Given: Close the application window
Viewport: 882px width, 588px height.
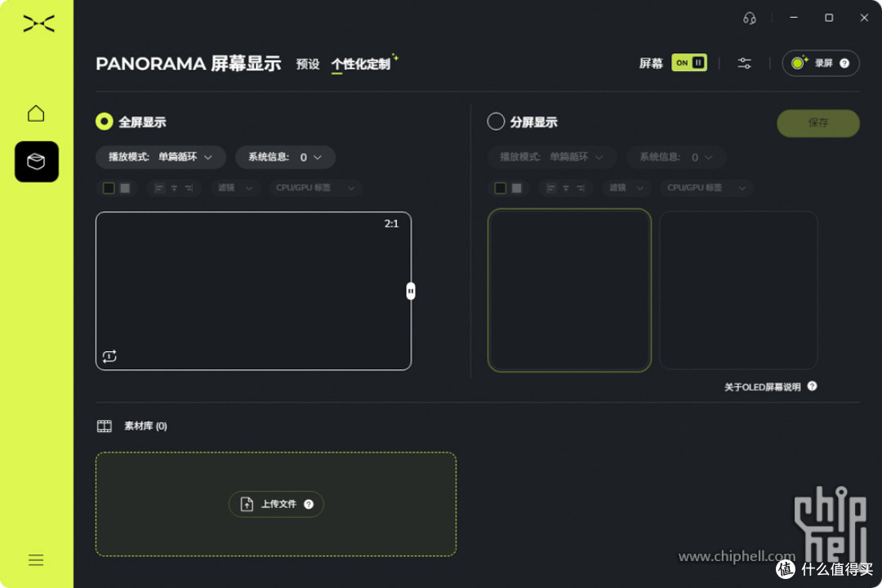Looking at the screenshot, I should pyautogui.click(x=864, y=17).
